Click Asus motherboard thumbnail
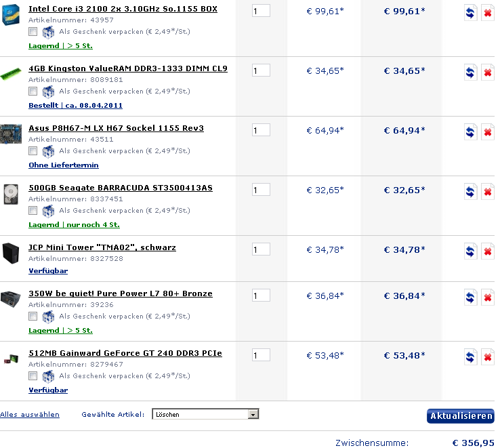The width and height of the screenshot is (500, 448). tap(11, 134)
